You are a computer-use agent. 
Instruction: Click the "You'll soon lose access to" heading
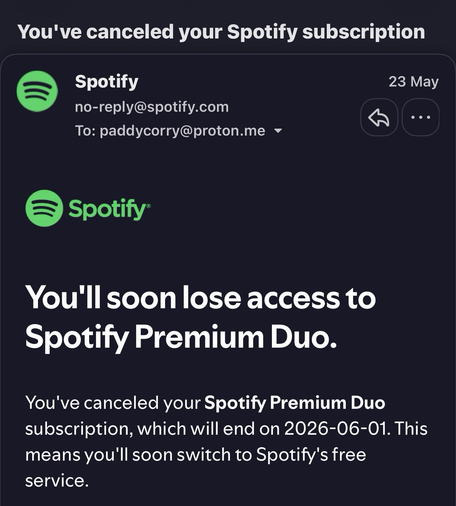point(201,298)
